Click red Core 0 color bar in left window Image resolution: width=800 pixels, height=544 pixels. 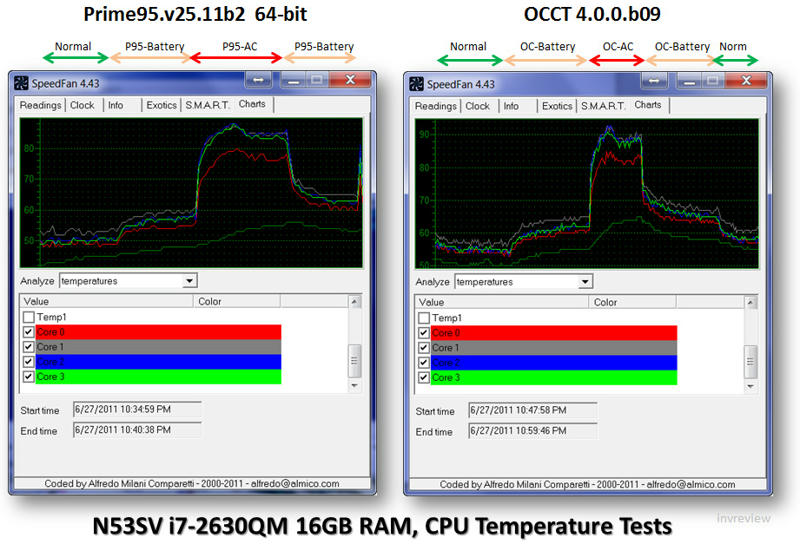pyautogui.click(x=158, y=332)
